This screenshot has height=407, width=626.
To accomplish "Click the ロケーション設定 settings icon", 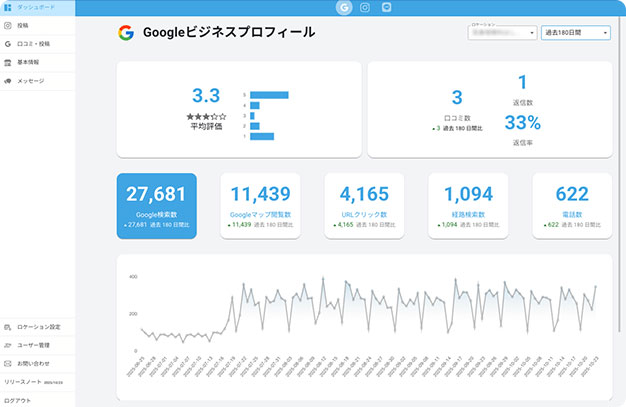I will (8, 327).
